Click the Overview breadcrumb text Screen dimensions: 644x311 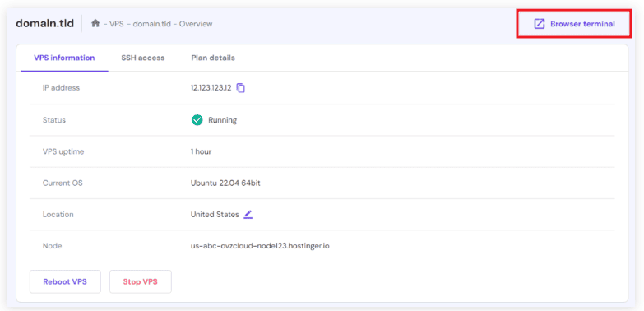(x=196, y=24)
